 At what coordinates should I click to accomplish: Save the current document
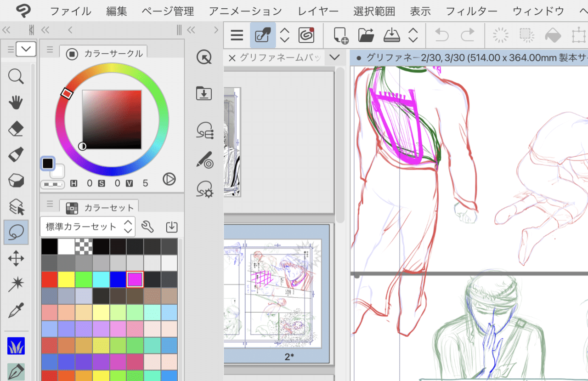(392, 35)
